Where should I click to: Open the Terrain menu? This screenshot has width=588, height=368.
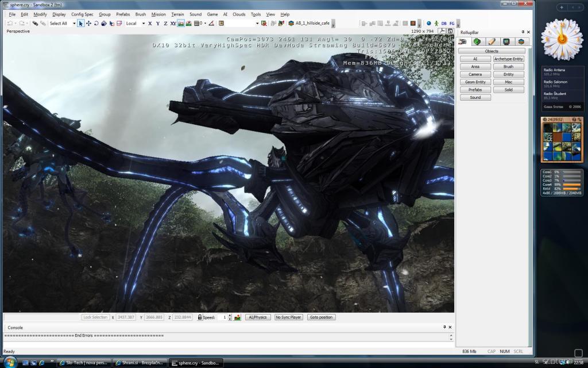pos(177,14)
